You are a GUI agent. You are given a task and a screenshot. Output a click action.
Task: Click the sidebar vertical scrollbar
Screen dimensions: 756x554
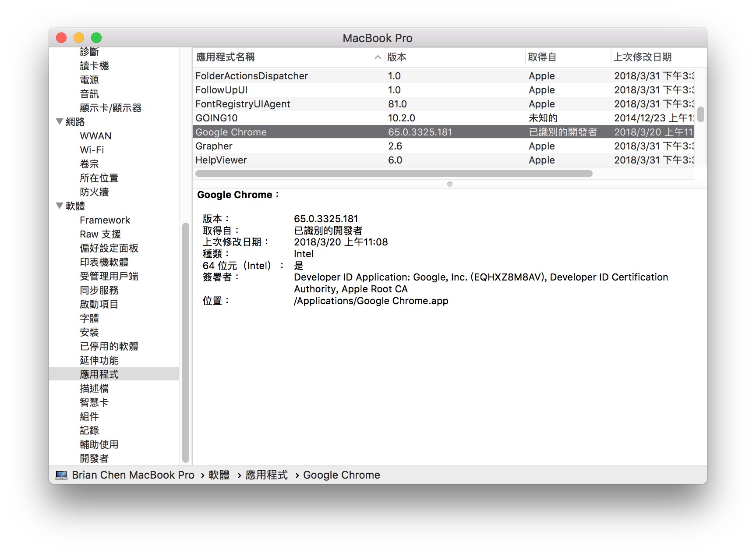click(186, 343)
